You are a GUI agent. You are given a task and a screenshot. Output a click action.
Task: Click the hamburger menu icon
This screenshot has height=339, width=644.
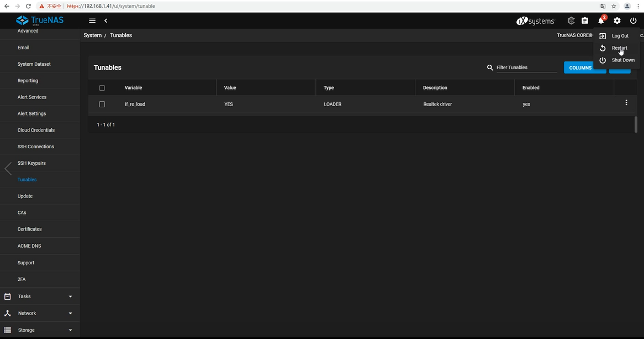[x=92, y=20]
